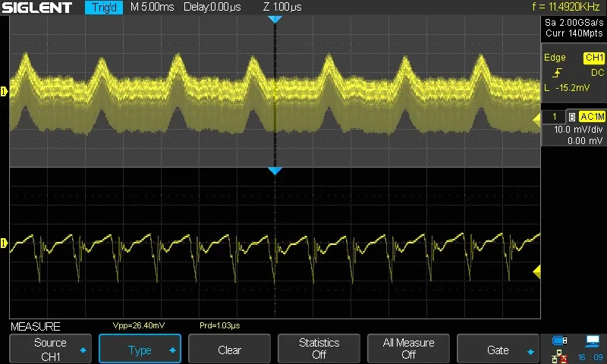The height and width of the screenshot is (364, 607).
Task: Open the Source CH1 selector
Action: click(x=50, y=349)
